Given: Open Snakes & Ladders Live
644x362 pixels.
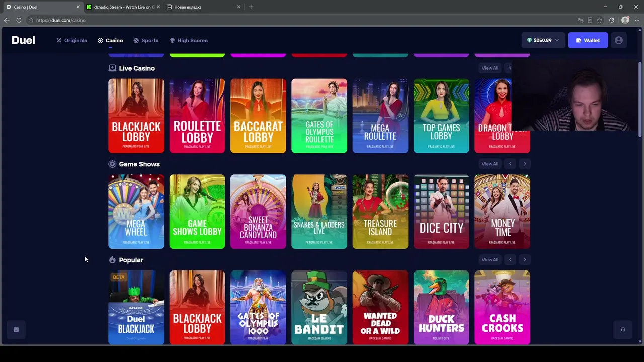Looking at the screenshot, I should pos(319,212).
